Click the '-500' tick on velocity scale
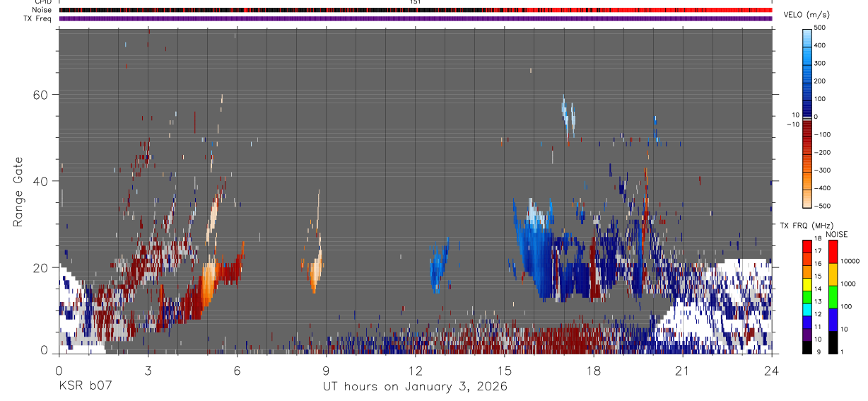Viewport: 868px width, 401px height. point(821,206)
